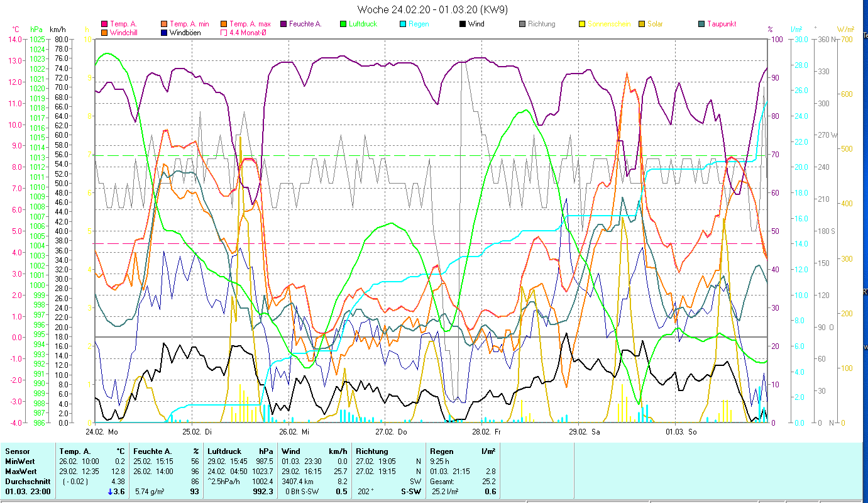This screenshot has height=503, width=868.
Task: Click the 27.02. Do date label
Action: pyautogui.click(x=392, y=432)
